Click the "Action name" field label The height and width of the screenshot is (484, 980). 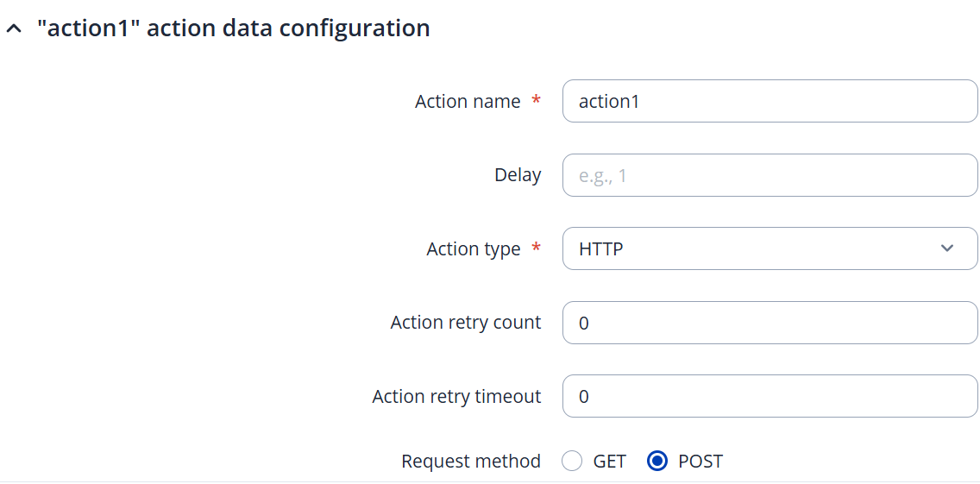tap(468, 102)
